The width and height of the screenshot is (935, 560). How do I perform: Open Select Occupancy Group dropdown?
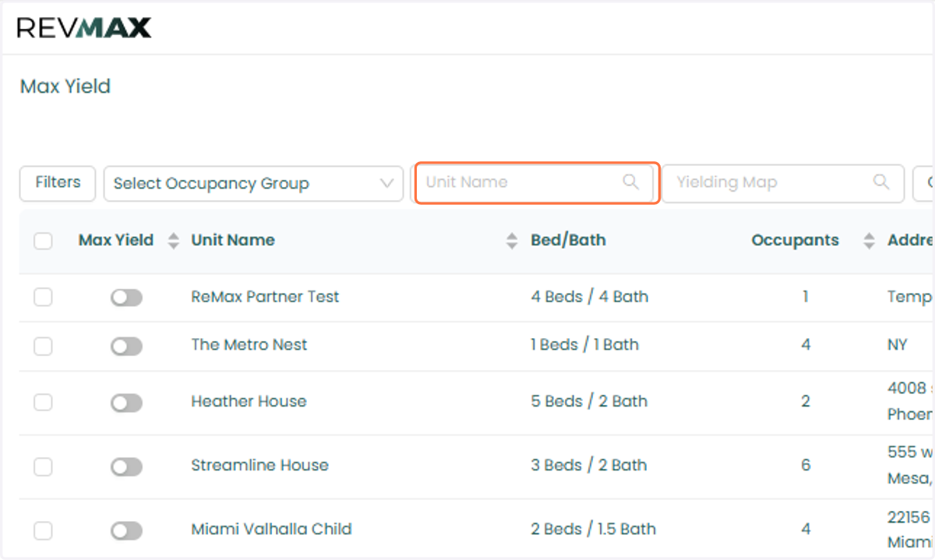[x=253, y=184]
